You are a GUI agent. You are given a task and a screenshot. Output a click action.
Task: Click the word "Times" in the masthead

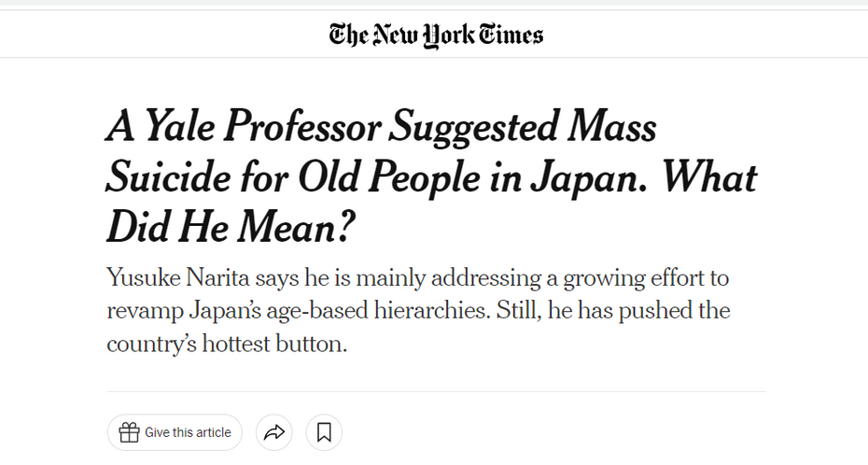507,35
